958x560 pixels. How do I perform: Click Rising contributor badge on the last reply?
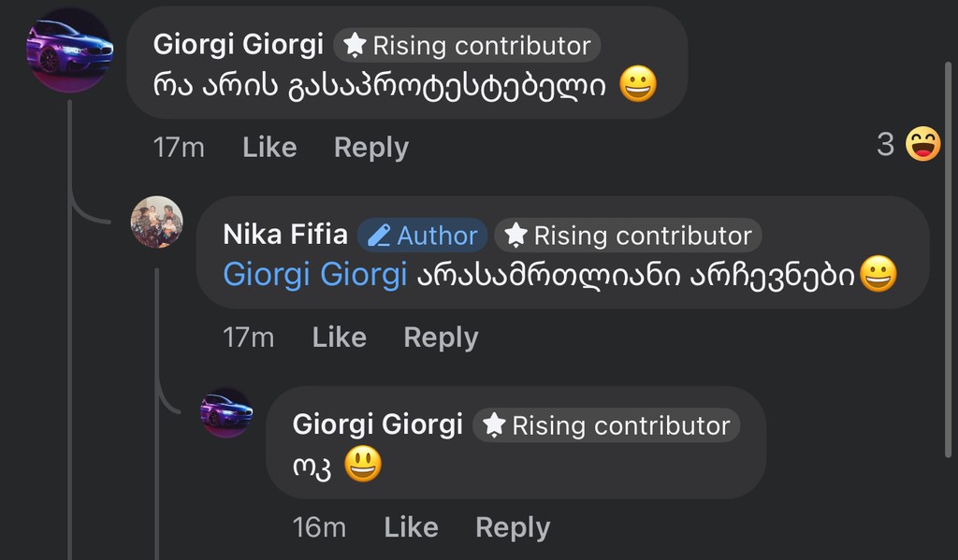[x=606, y=425]
